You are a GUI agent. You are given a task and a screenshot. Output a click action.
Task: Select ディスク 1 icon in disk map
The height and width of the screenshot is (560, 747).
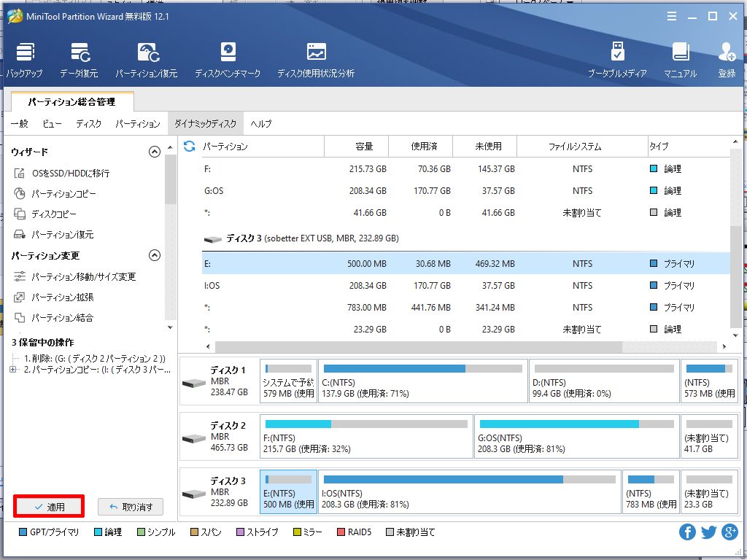(x=193, y=383)
